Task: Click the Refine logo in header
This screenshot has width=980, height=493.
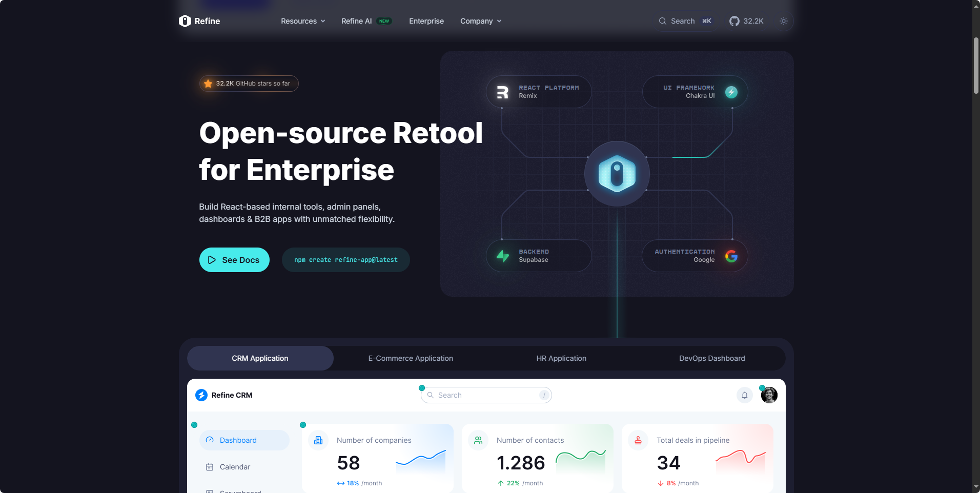Action: tap(199, 21)
